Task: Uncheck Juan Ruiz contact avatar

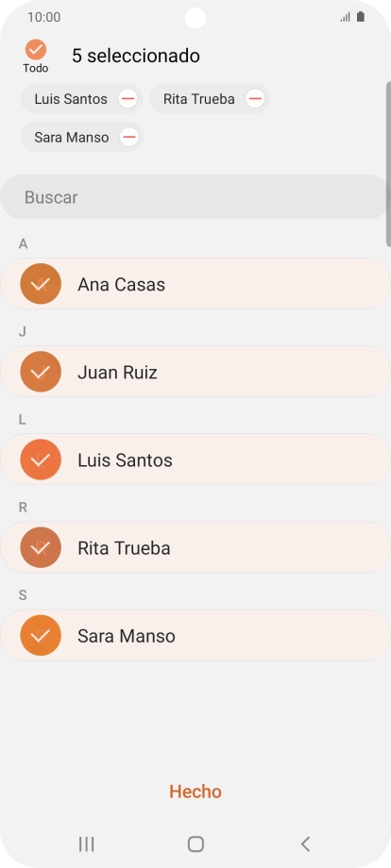Action: (x=41, y=372)
